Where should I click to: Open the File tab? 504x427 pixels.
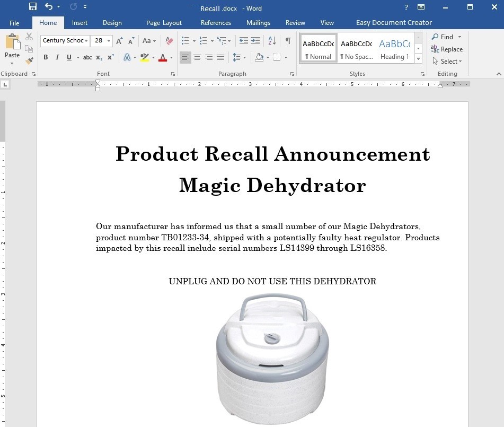click(x=14, y=23)
